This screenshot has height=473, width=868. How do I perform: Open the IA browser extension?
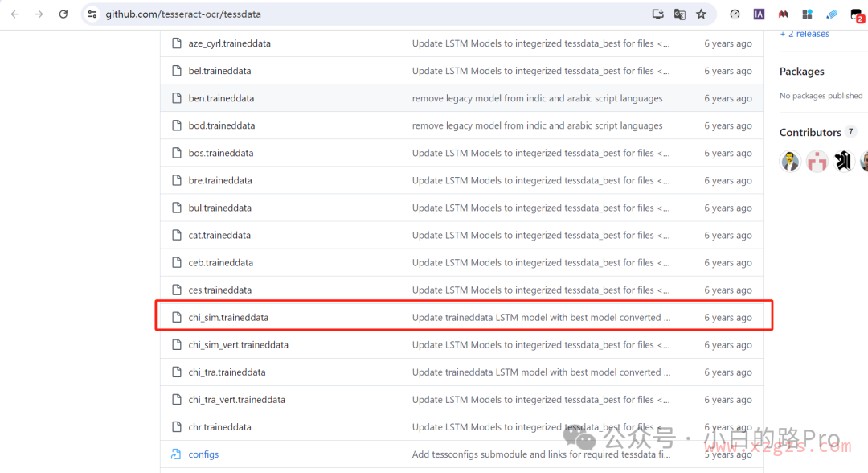click(x=759, y=14)
